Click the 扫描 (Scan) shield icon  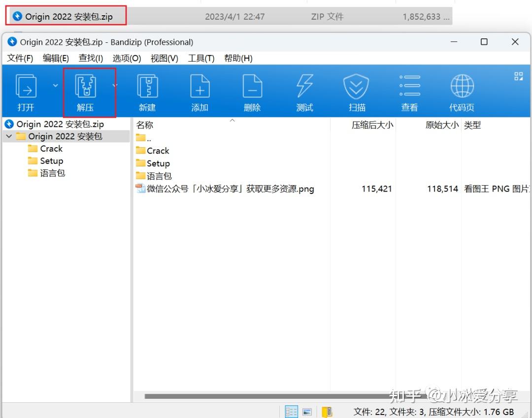point(356,92)
